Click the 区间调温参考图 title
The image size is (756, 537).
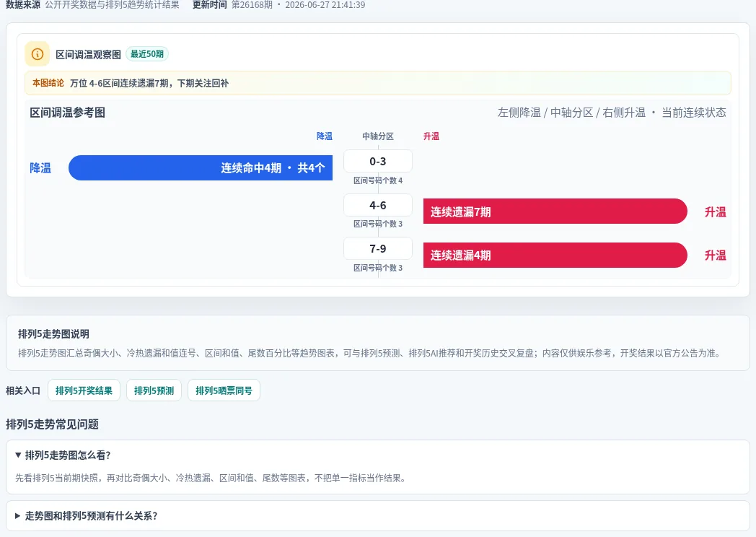coord(68,113)
